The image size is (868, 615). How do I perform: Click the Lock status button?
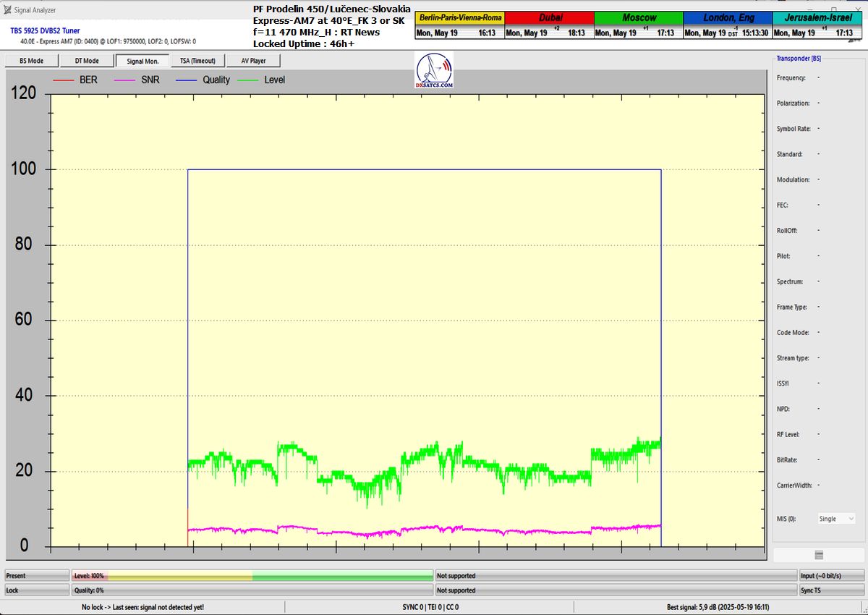(37, 590)
